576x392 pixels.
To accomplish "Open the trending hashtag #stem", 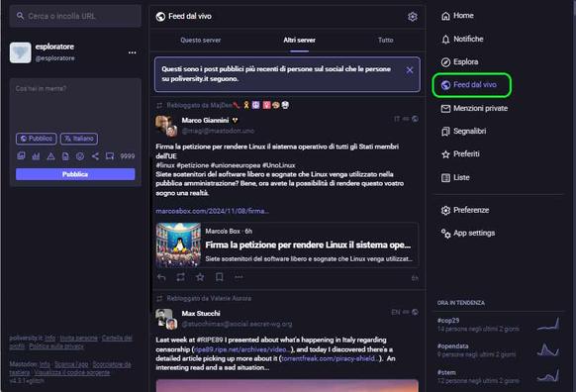I will tap(446, 372).
